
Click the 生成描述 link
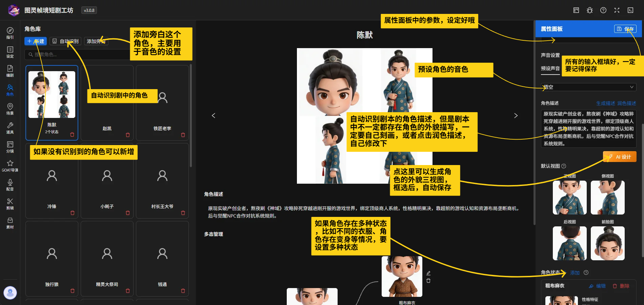605,103
